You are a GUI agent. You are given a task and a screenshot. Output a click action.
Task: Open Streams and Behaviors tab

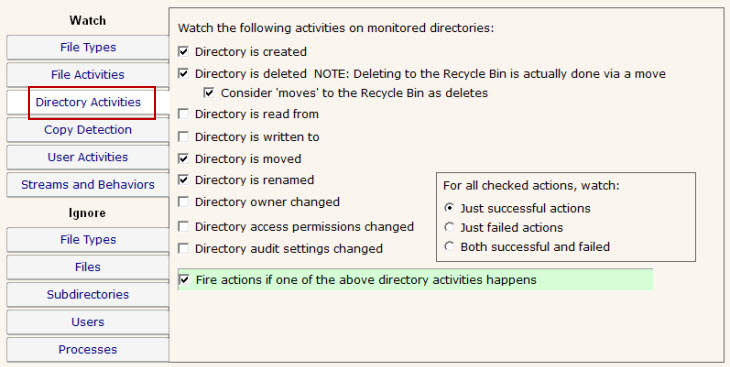coord(88,185)
